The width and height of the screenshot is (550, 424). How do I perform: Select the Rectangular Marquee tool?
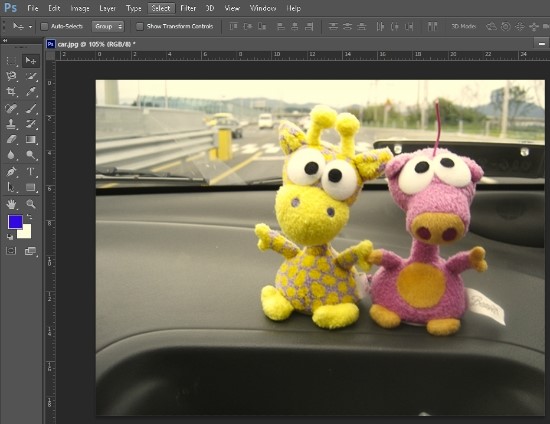coord(11,61)
